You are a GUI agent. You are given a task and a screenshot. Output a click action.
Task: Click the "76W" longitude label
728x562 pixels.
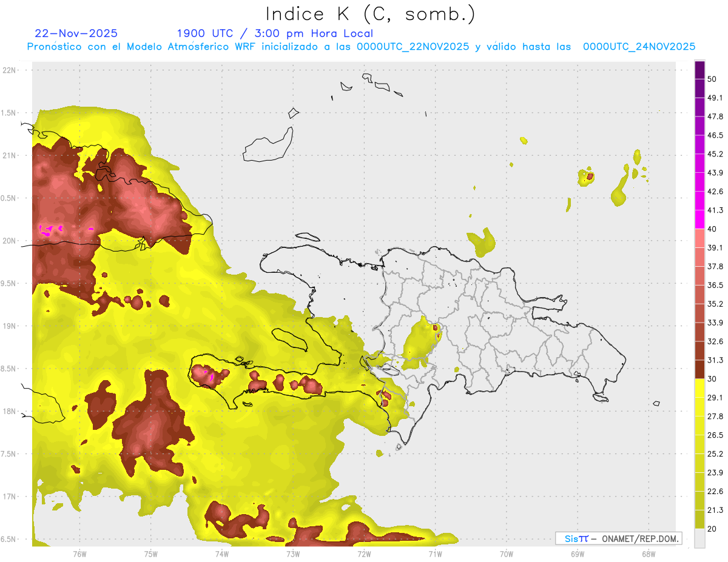pyautogui.click(x=79, y=554)
